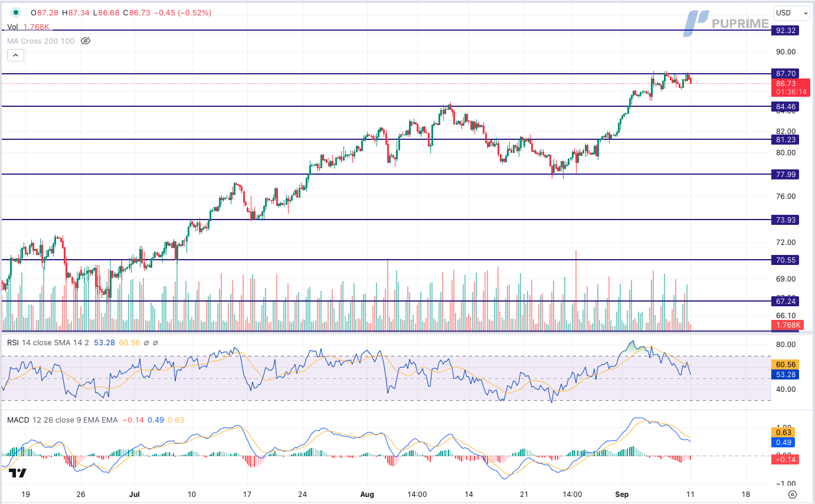Click the 84.46 horizontal line price label
This screenshot has width=815, height=504.
click(x=785, y=107)
